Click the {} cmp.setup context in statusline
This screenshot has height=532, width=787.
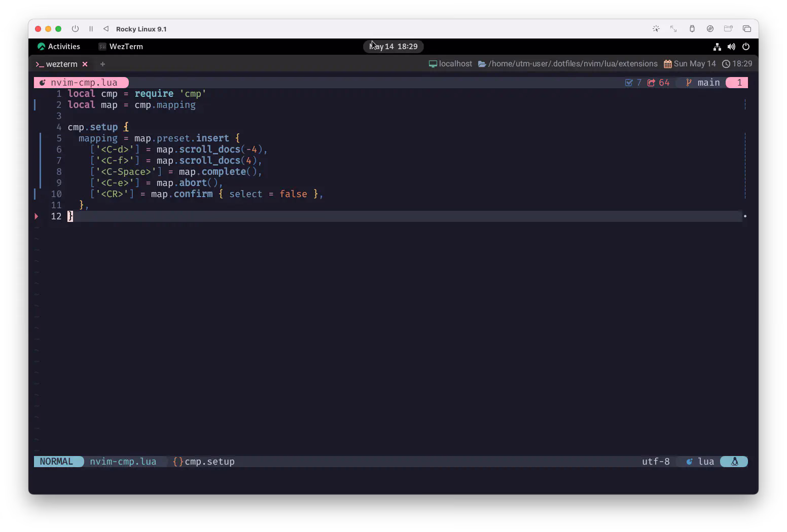coord(204,462)
